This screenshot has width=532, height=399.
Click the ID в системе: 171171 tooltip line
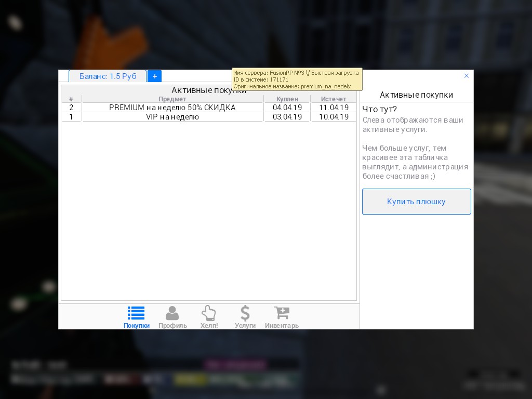pyautogui.click(x=261, y=79)
